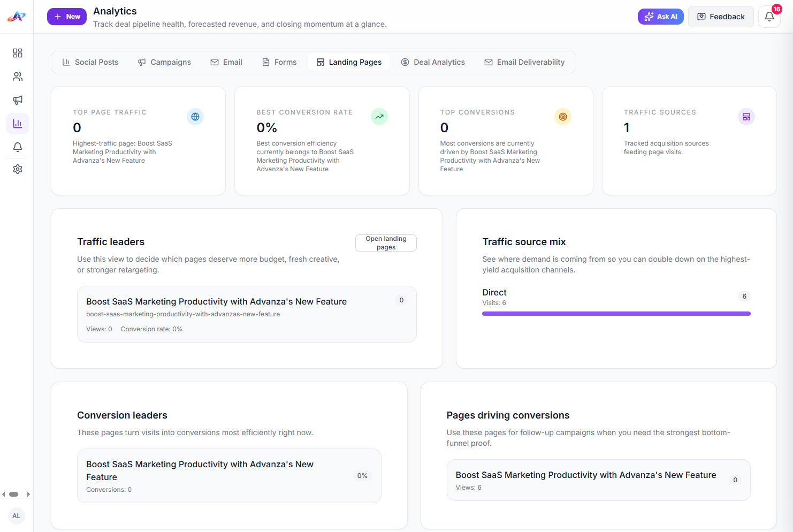Click the 0 badge in Traffic leaders row
The width and height of the screenshot is (793, 532).
[x=401, y=300]
